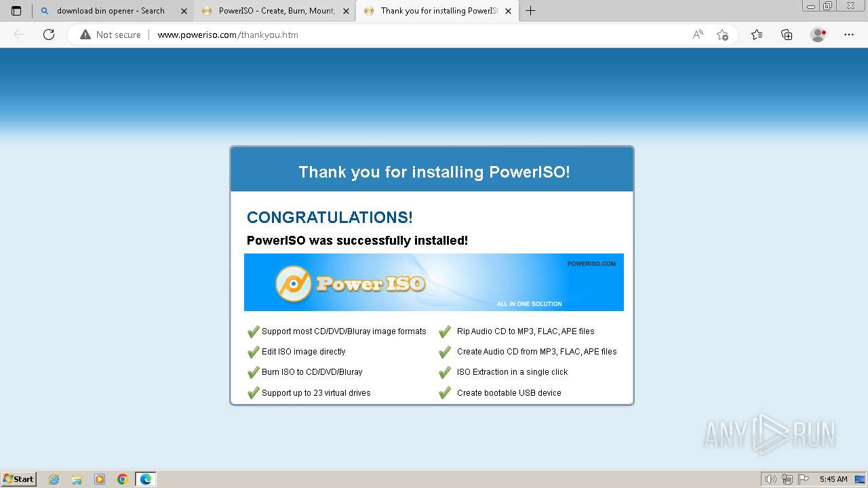Open the volume control tray icon
868x488 pixels.
point(770,479)
